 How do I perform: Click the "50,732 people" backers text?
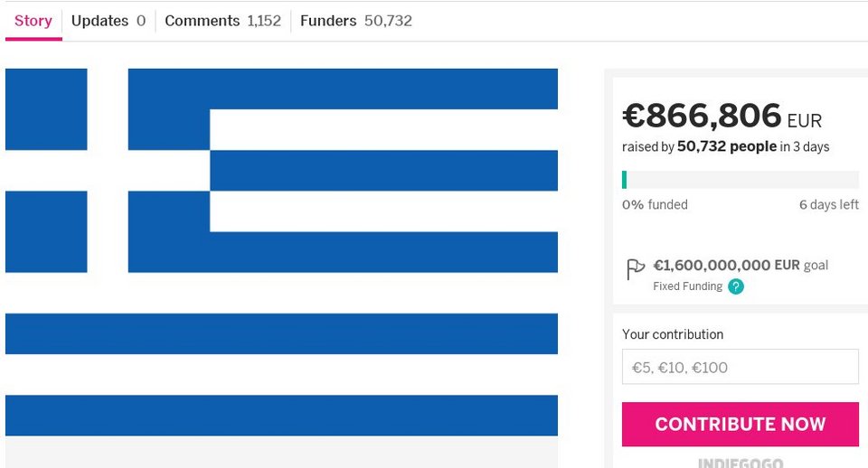[726, 146]
